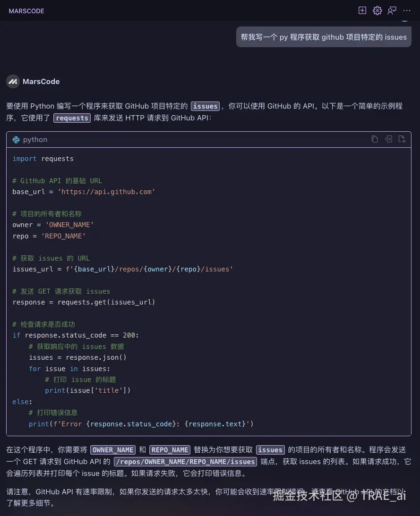Click the base_url assignment line
Image resolution: width=420 pixels, height=516 pixels.
pos(84,192)
